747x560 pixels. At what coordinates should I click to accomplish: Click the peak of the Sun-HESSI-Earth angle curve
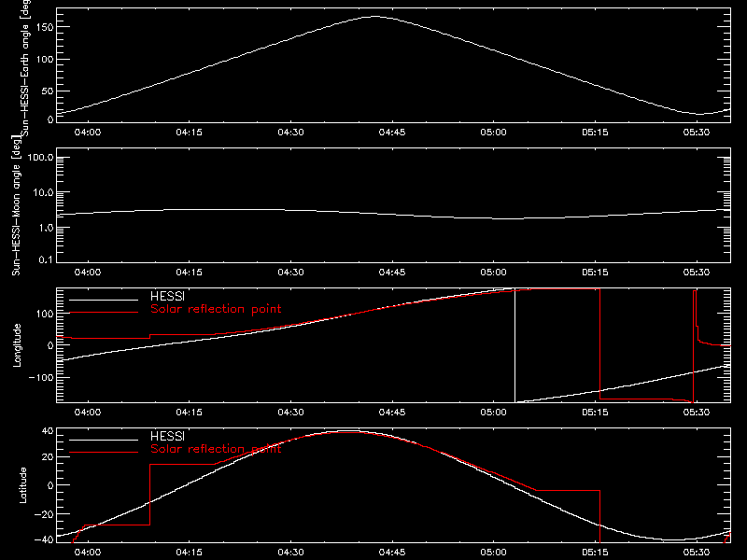coord(374,17)
